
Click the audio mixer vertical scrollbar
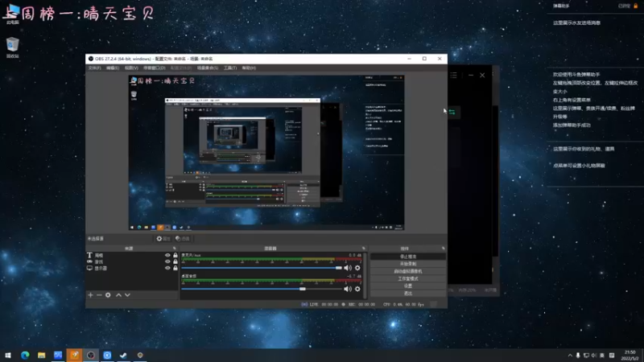click(x=365, y=275)
